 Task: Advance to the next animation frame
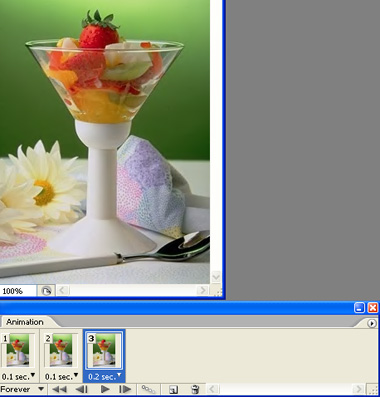[125, 389]
